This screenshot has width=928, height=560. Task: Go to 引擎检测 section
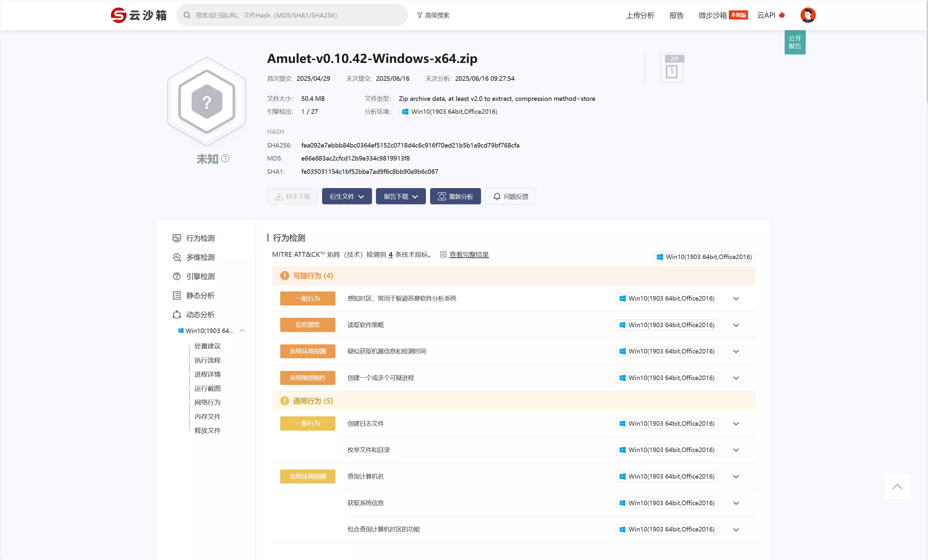point(200,276)
